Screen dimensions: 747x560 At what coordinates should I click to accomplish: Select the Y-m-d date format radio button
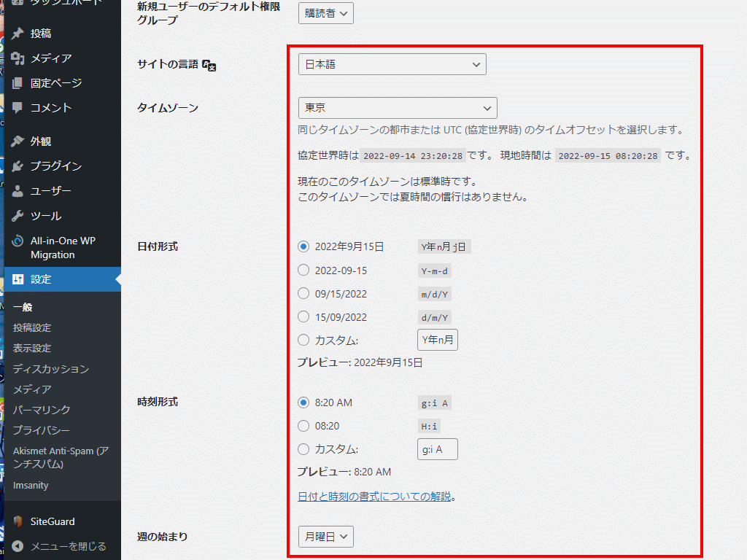pos(303,271)
